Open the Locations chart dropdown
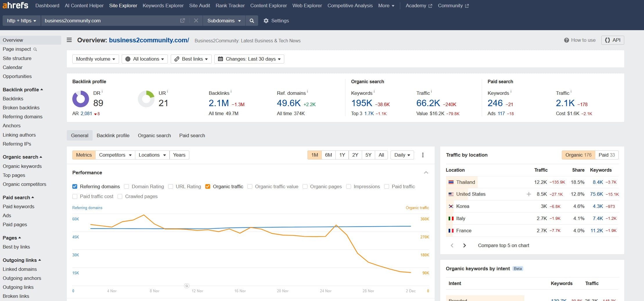 pos(152,155)
